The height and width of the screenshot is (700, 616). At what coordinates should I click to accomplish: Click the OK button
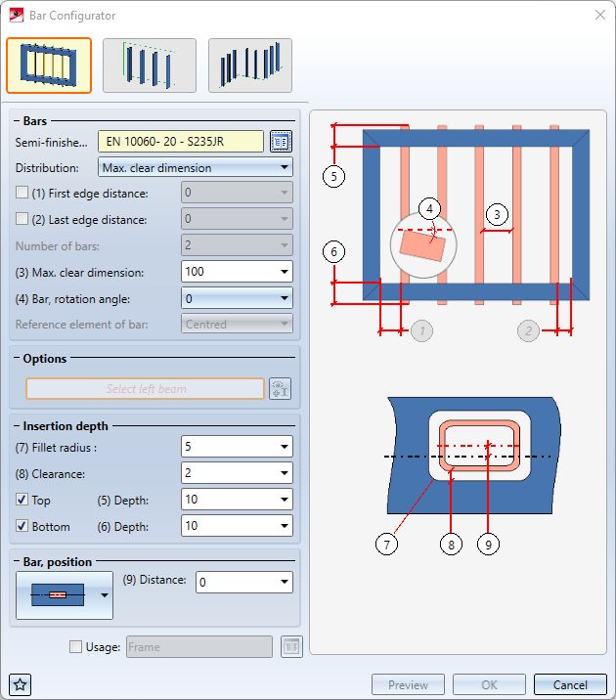point(489,684)
